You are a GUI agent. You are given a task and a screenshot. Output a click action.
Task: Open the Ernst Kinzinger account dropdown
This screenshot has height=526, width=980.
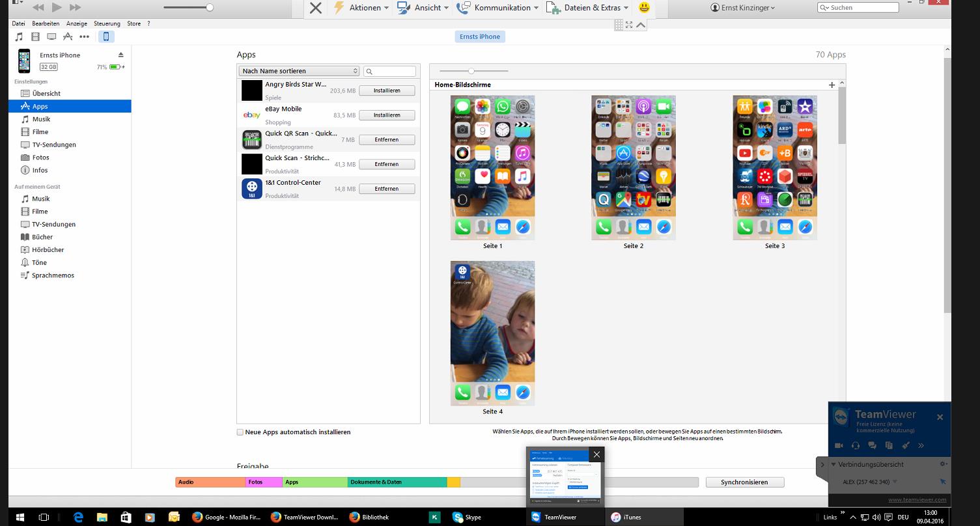(743, 8)
